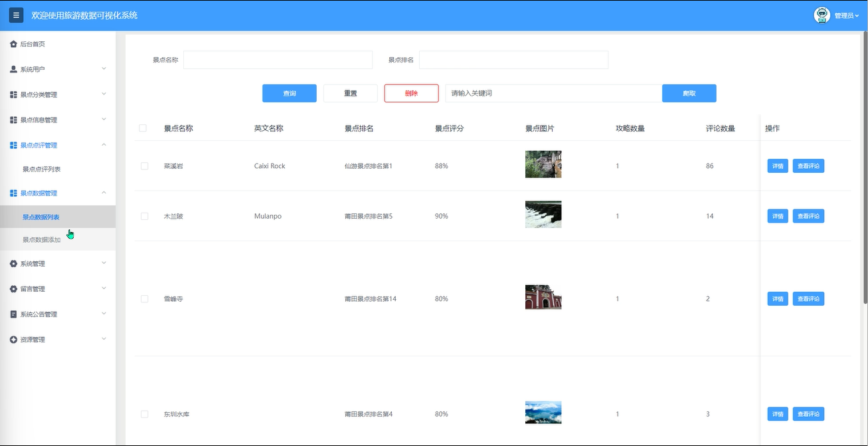This screenshot has width=868, height=446.
Task: Open the 系统管理 sidebar menu
Action: [58, 264]
